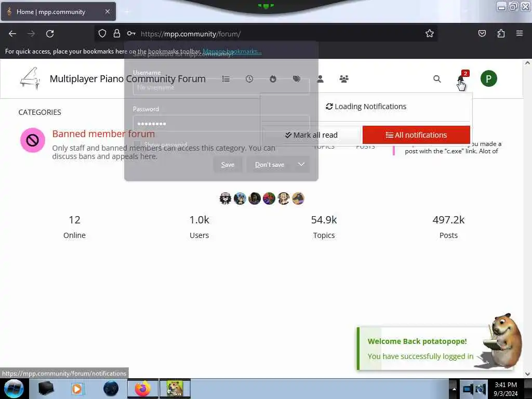
Task: Close the Home | mpp.community tab
Action: tap(108, 11)
